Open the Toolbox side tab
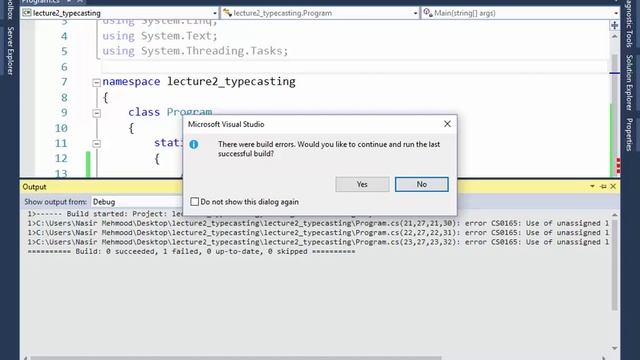Image resolution: width=640 pixels, height=360 pixels. (x=10, y=10)
